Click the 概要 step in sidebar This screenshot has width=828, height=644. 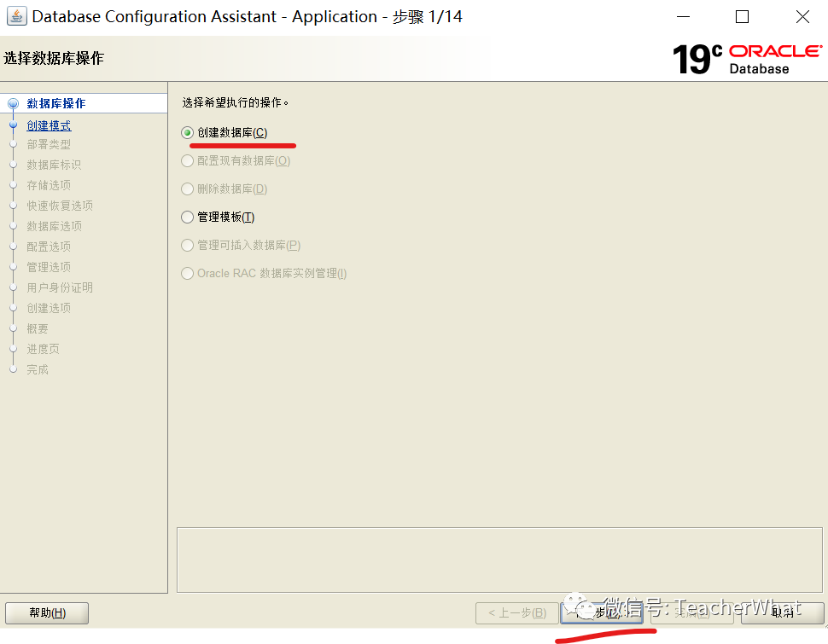[x=38, y=328]
